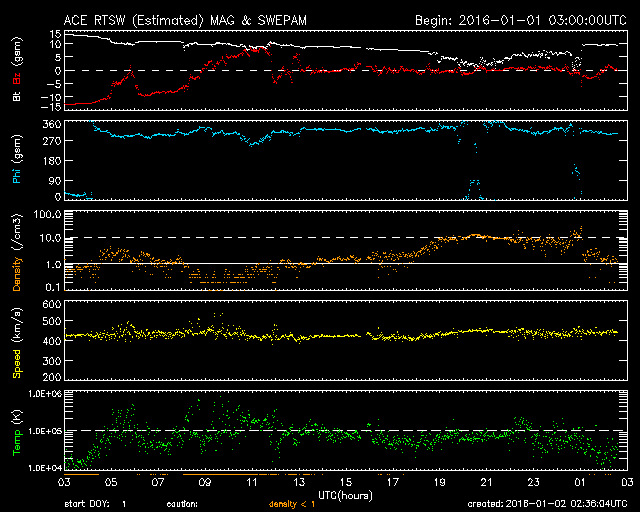The width and height of the screenshot is (640, 512).
Task: Click the '10.0' tick on the Density axis
Action: pyautogui.click(x=50, y=238)
